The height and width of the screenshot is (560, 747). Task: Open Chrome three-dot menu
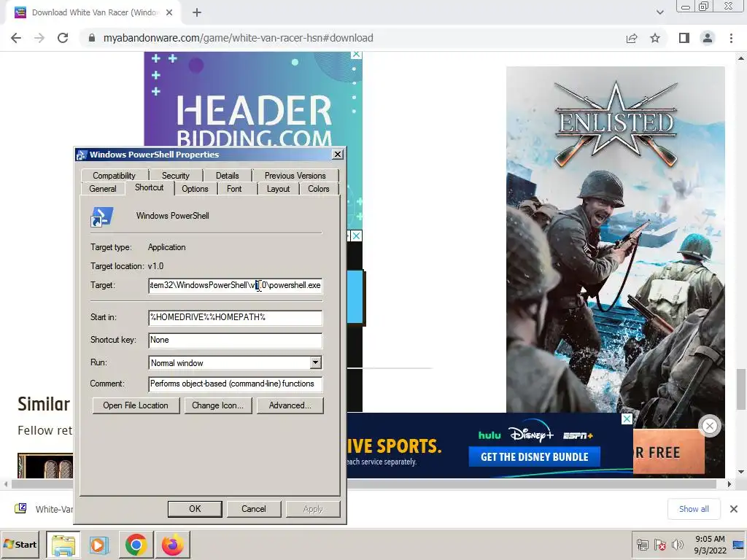731,38
